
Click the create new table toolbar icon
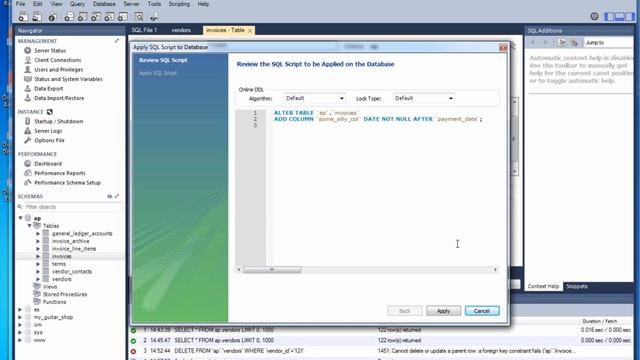coord(82,17)
